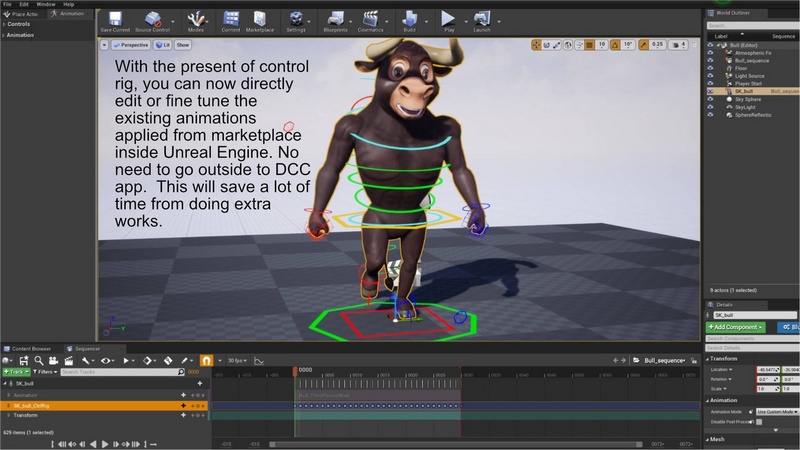Click the Launch toolbar icon

(x=482, y=19)
